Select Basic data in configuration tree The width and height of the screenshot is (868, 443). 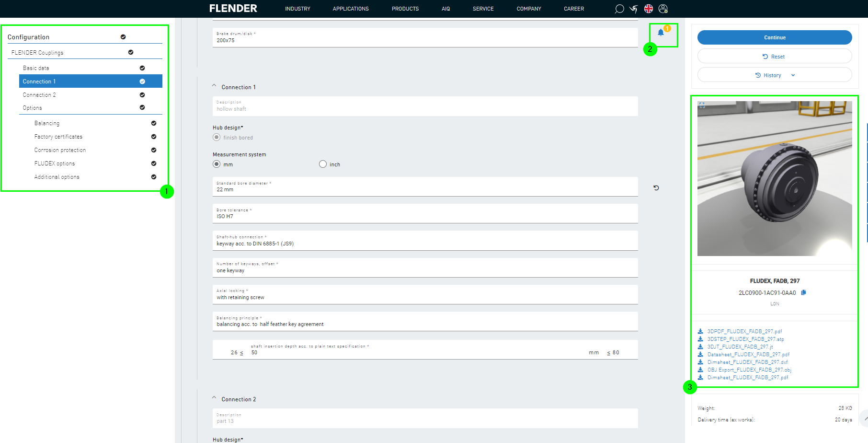pyautogui.click(x=36, y=68)
